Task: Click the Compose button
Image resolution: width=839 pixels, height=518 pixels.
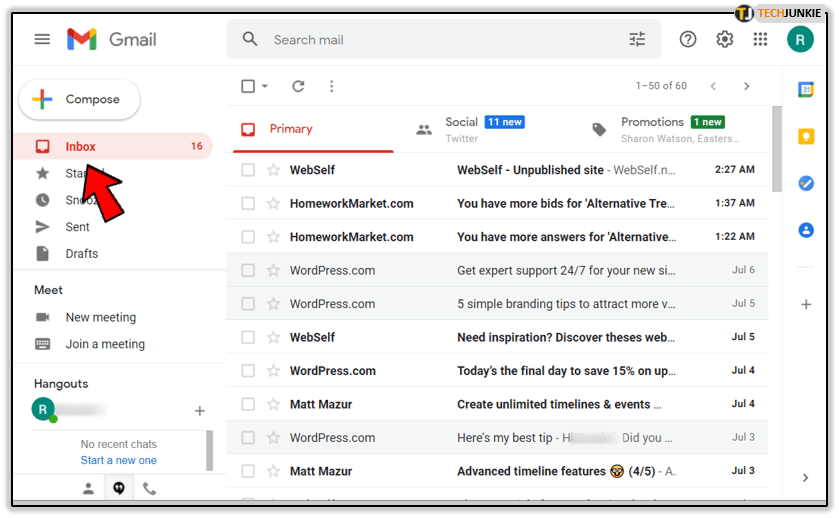Action: click(x=80, y=99)
